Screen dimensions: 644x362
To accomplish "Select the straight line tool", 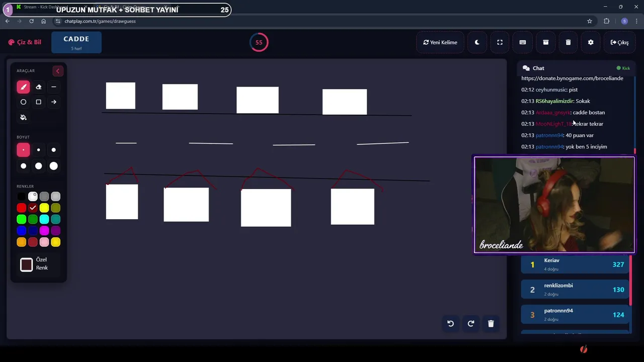I will [x=53, y=87].
